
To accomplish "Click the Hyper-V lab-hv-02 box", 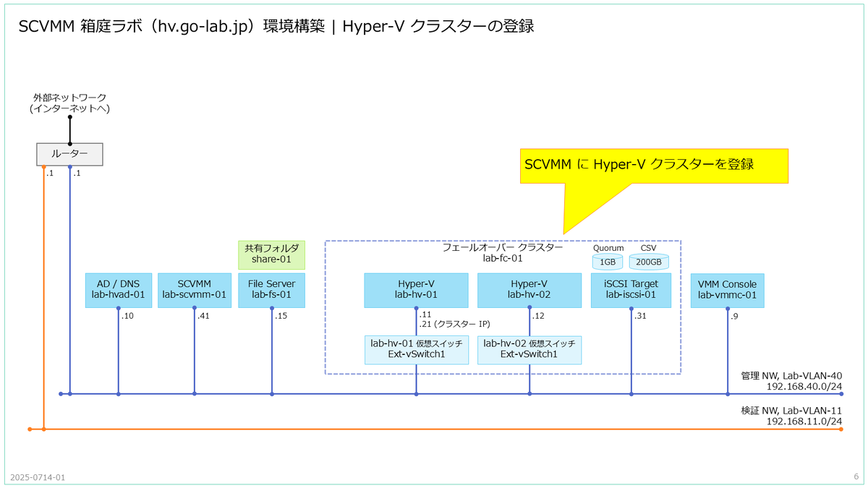I will pos(529,290).
